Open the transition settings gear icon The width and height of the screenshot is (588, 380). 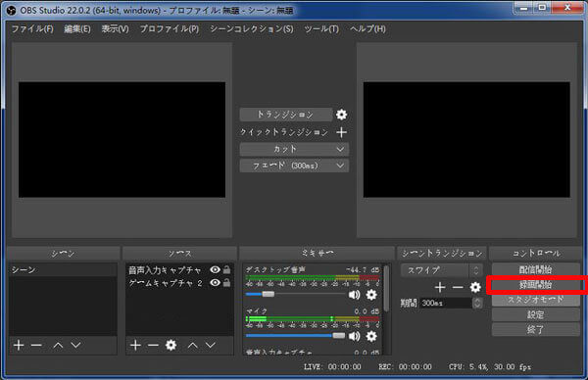click(341, 115)
